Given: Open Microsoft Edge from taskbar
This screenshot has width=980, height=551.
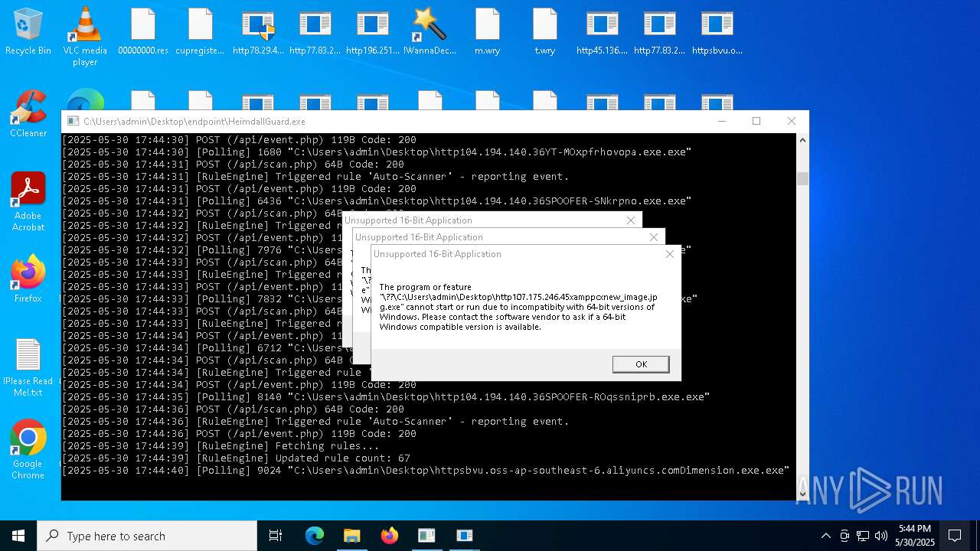Looking at the screenshot, I should pos(315,536).
